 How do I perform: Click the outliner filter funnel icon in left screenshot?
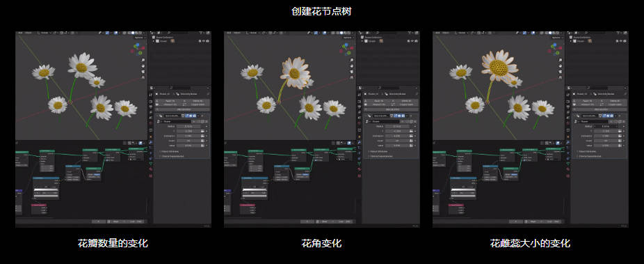click(x=201, y=33)
